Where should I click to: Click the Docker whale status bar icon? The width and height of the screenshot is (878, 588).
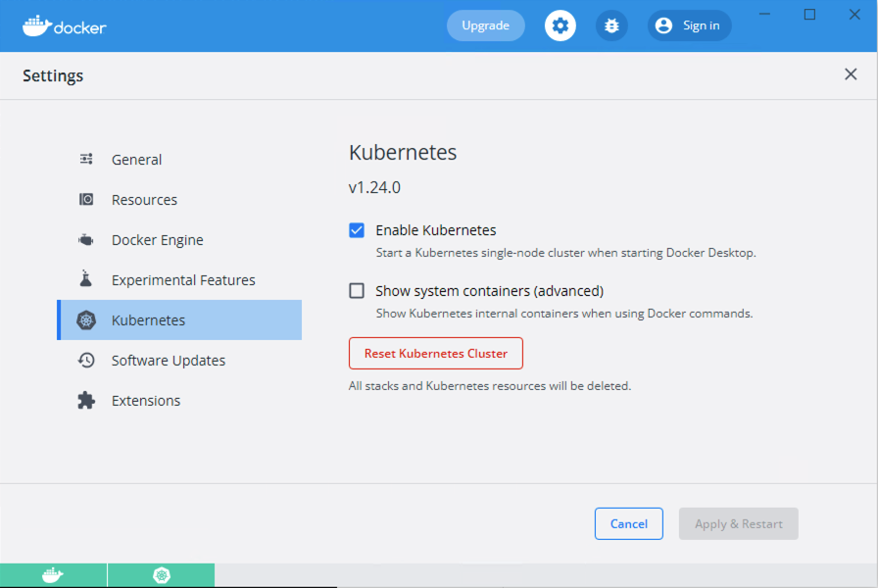[x=53, y=575]
